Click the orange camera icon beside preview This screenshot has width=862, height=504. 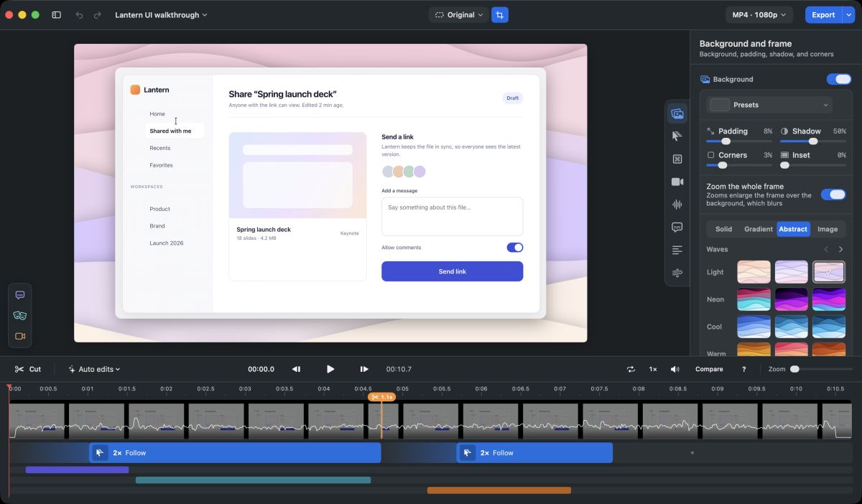pos(20,336)
